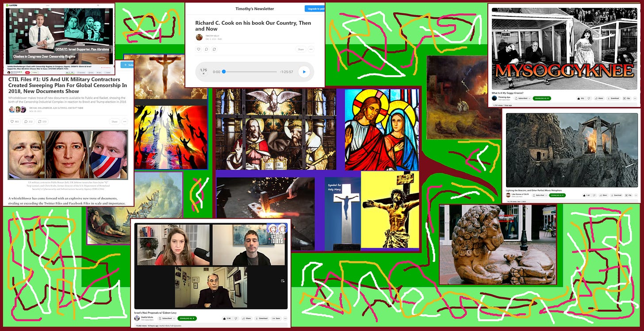This screenshot has height=331, width=644.
Task: Share the Useful Idiots video
Action: pyautogui.click(x=246, y=318)
